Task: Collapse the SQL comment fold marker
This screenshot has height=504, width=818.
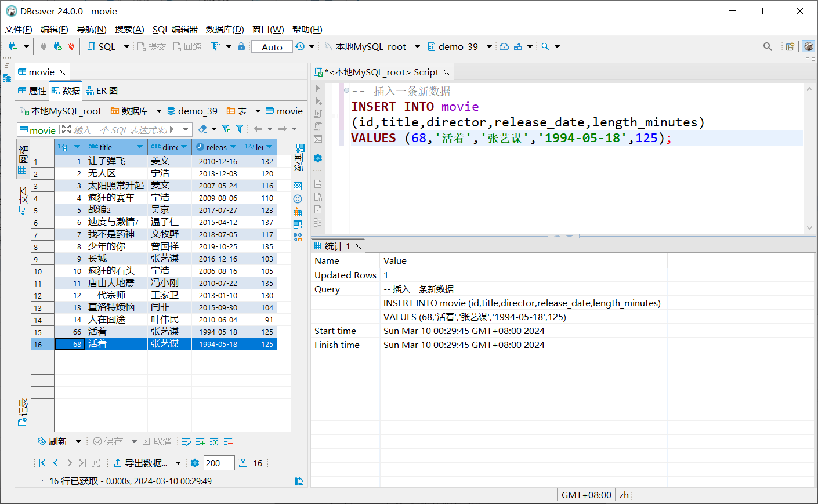Action: coord(346,90)
